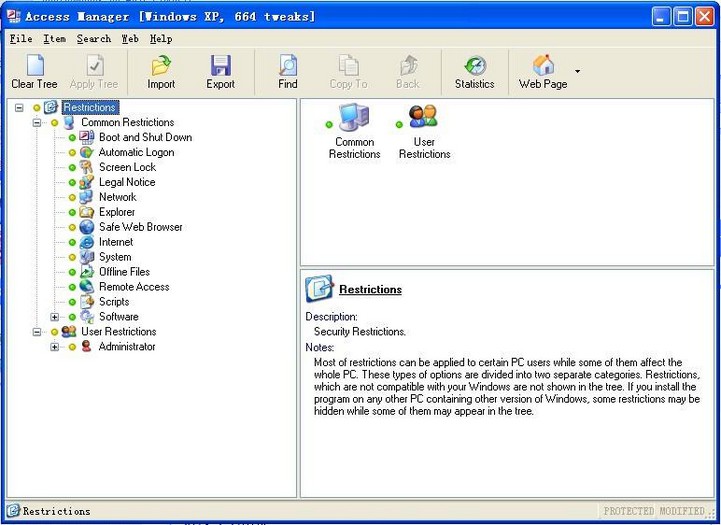Toggle green status dot for Boot and Shut Down

coord(72,138)
